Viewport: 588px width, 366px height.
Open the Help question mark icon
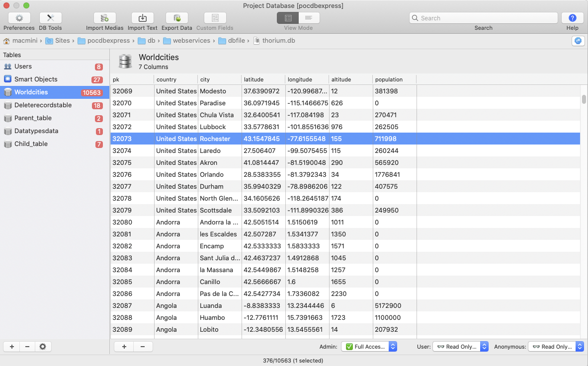[572, 18]
